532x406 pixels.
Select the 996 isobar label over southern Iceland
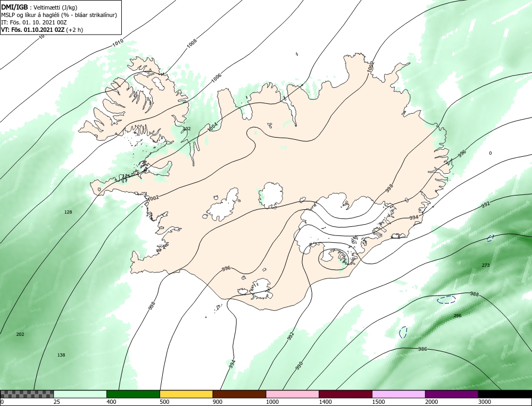pos(226,268)
